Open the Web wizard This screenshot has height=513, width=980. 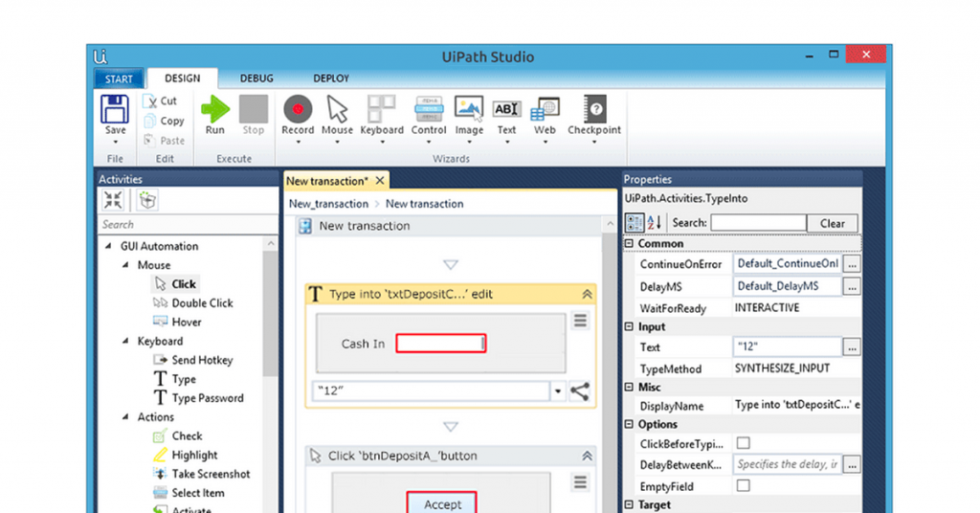[x=545, y=115]
